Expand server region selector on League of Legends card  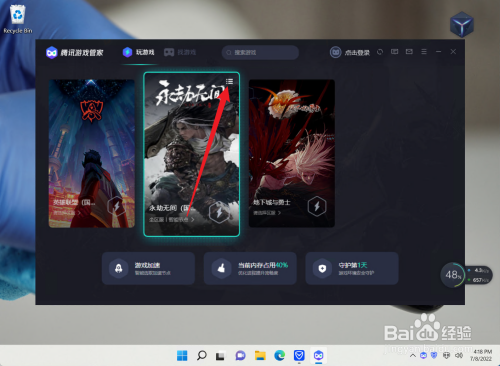point(67,212)
